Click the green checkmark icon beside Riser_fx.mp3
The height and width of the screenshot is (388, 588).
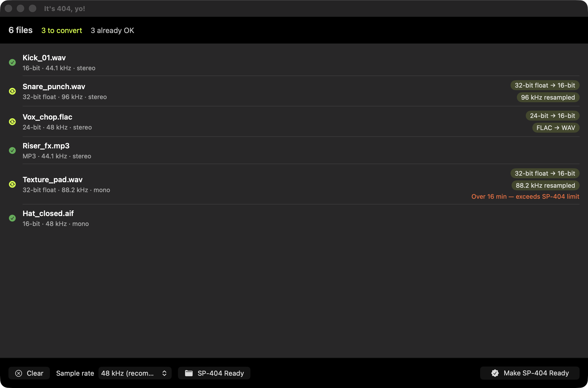pos(12,150)
